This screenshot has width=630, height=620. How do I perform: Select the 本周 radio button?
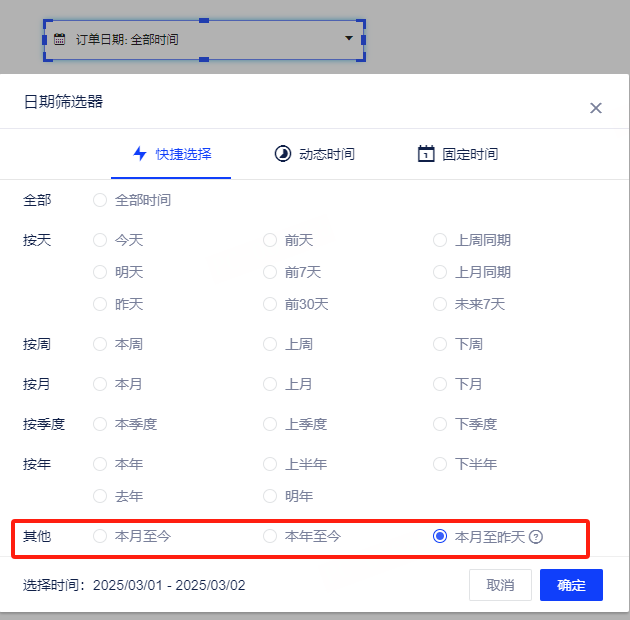[x=100, y=344]
